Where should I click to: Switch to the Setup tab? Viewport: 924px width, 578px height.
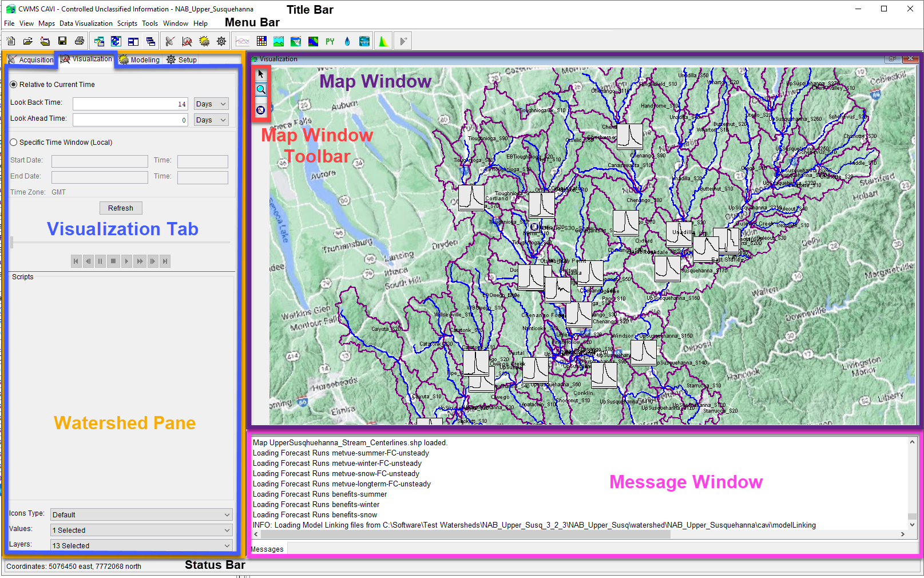coord(181,60)
